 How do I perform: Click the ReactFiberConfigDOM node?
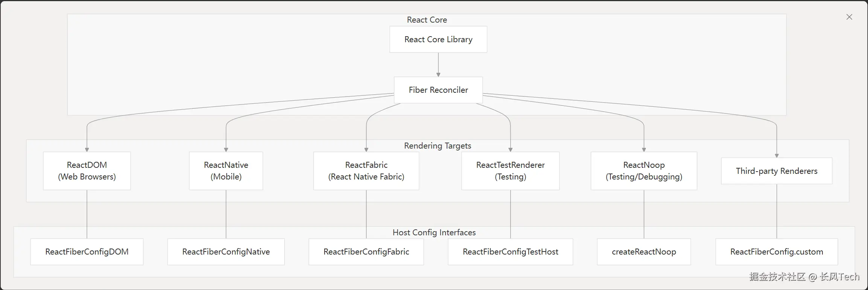(87, 252)
